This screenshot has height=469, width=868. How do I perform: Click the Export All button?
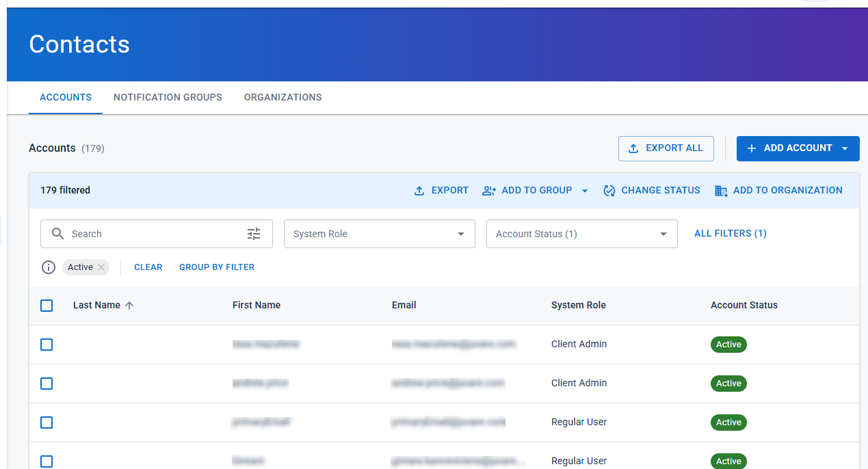click(x=666, y=148)
